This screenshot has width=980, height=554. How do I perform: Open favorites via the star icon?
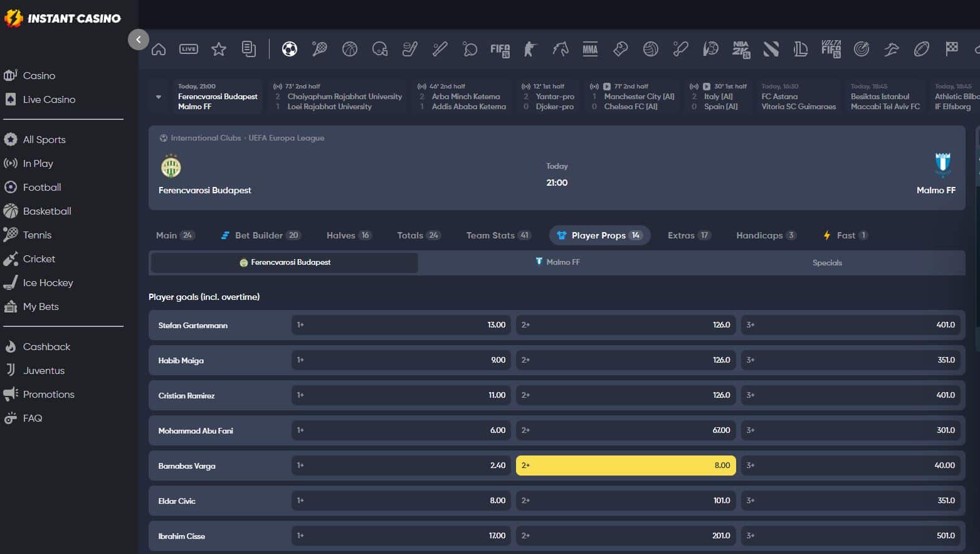pos(219,49)
